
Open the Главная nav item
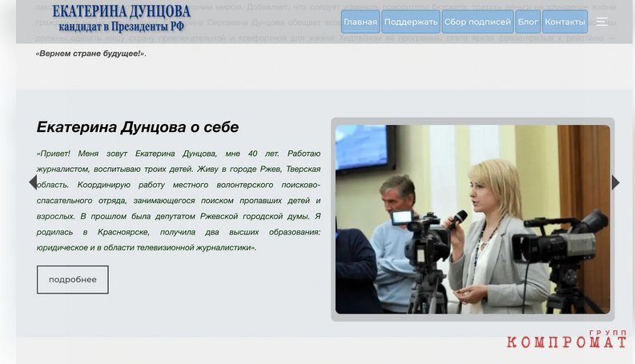click(360, 22)
